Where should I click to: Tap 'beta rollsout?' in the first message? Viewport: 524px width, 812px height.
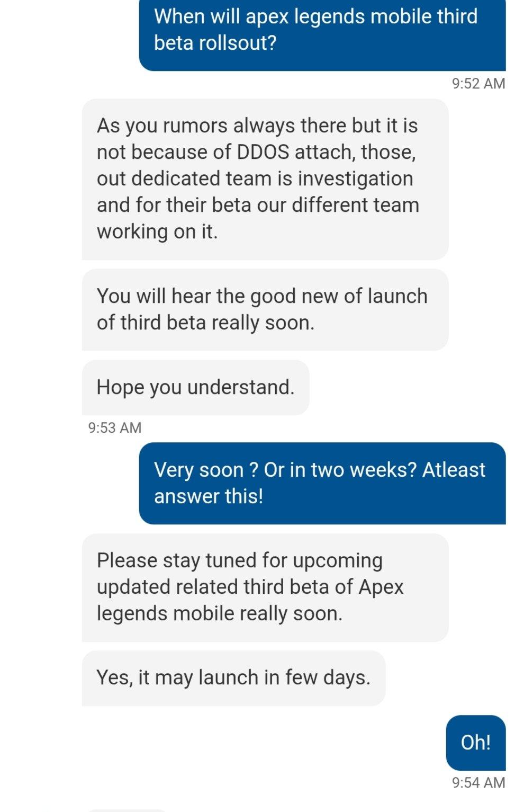tap(215, 43)
